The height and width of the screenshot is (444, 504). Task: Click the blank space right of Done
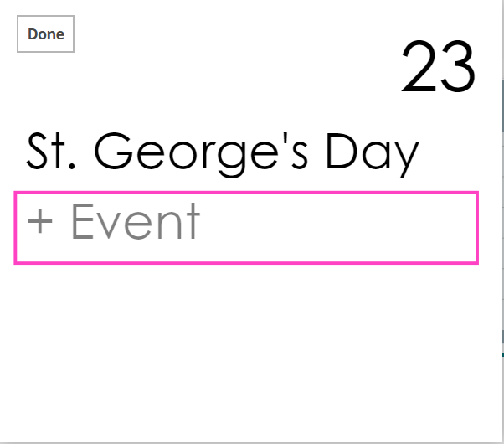[209, 34]
